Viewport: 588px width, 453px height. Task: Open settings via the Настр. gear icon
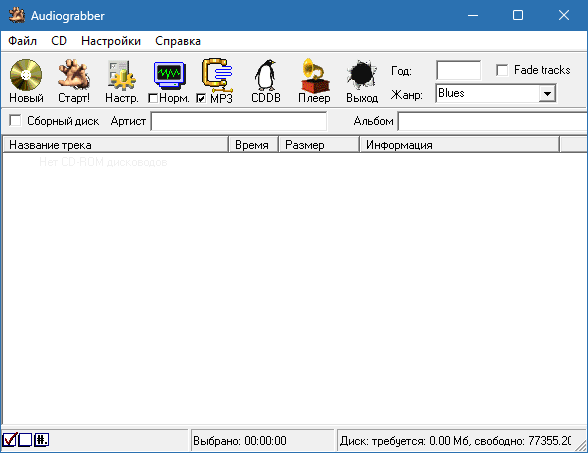122,75
